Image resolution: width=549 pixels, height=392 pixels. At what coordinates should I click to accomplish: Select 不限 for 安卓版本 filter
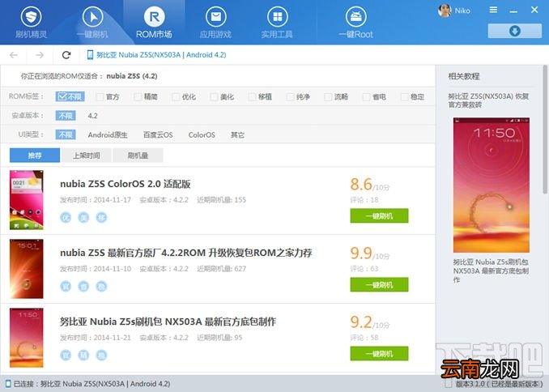click(x=66, y=116)
